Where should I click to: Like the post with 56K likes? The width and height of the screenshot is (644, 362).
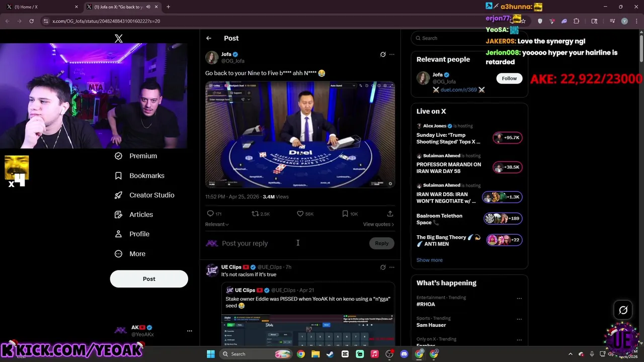(305, 214)
